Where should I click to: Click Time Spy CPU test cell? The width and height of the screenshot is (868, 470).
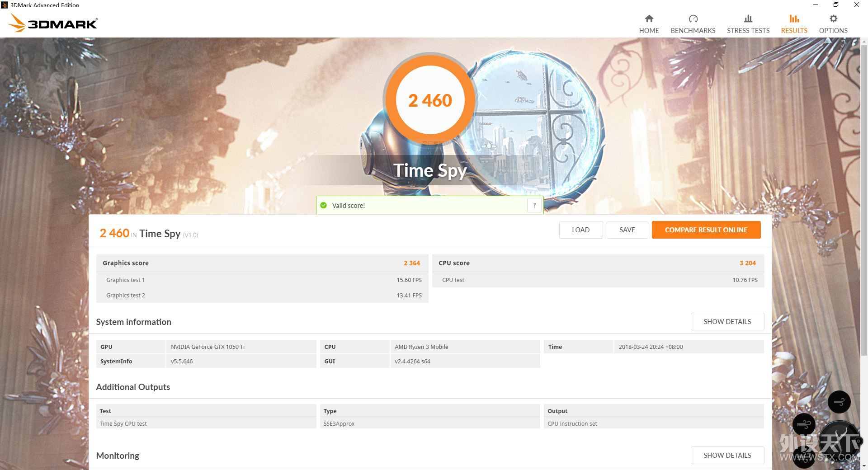pyautogui.click(x=206, y=423)
